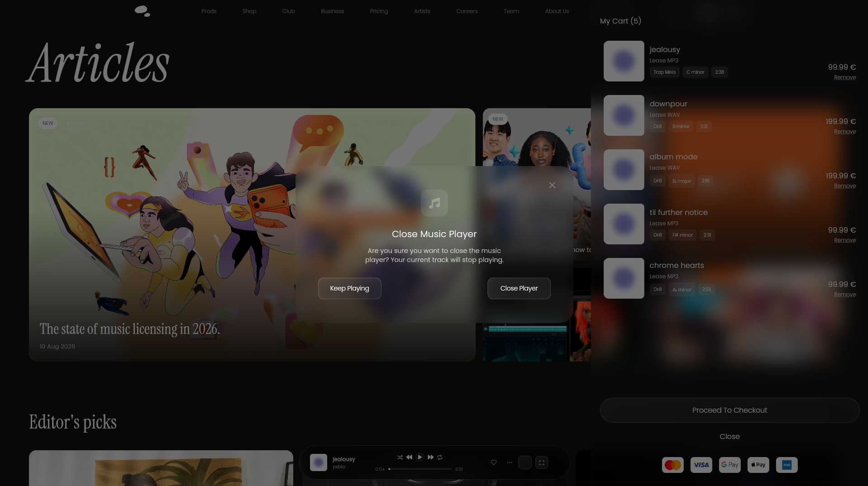The width and height of the screenshot is (868, 486).
Task: Open the Club navigation item
Action: pyautogui.click(x=288, y=11)
